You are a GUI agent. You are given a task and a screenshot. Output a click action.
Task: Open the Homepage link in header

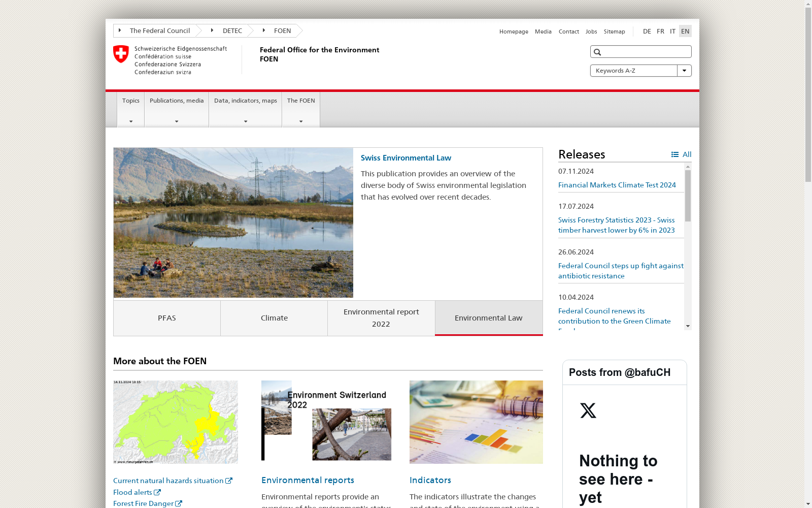(514, 31)
